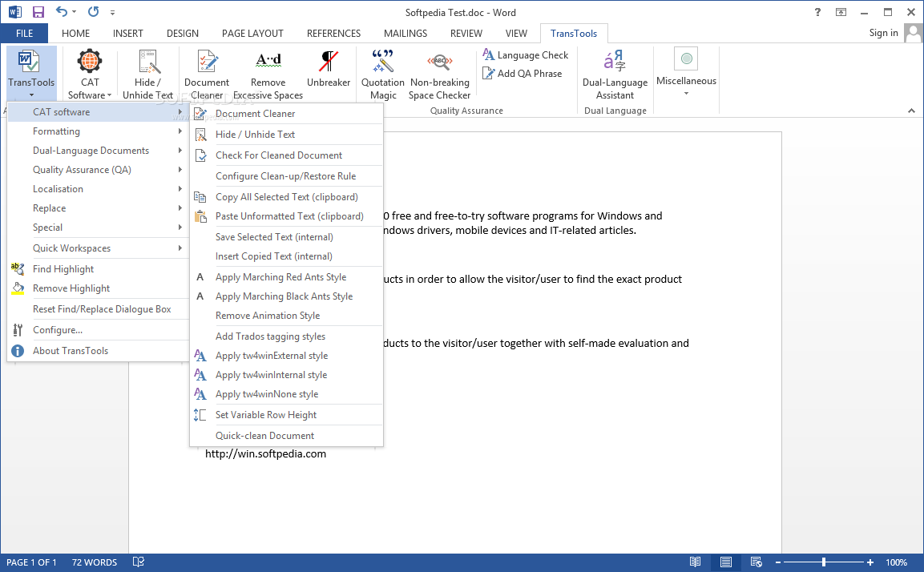
Task: Choose Check For Cleaned Document in submenu
Action: point(286,155)
